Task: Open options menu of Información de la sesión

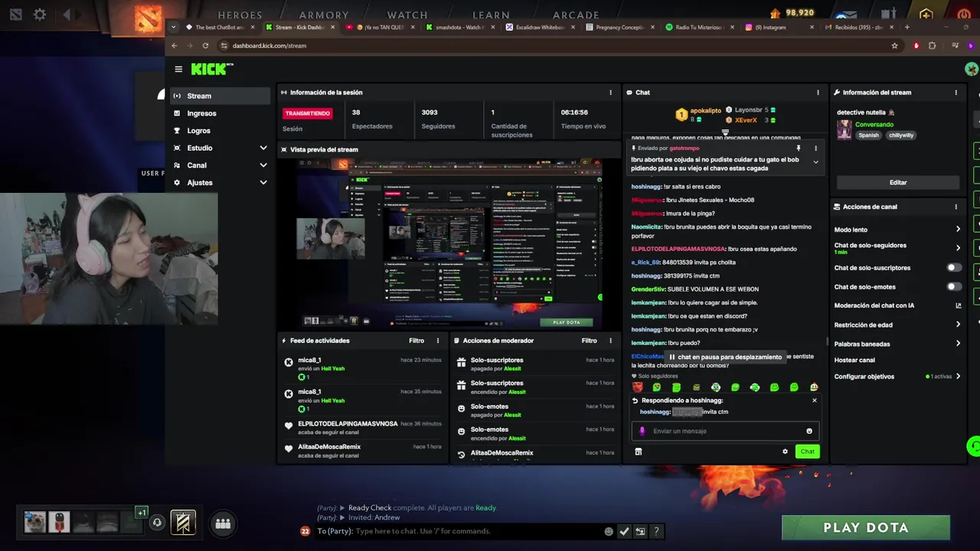Action: [x=610, y=93]
